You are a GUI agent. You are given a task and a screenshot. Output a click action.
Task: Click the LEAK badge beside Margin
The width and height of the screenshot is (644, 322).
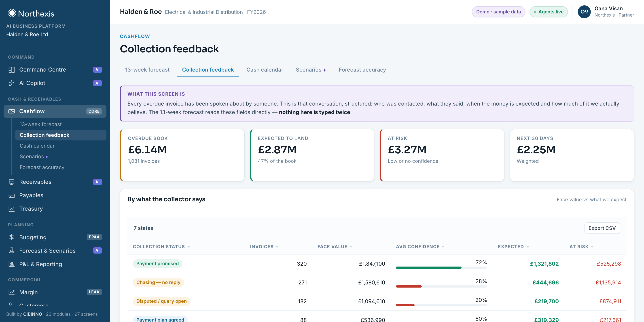click(x=94, y=292)
